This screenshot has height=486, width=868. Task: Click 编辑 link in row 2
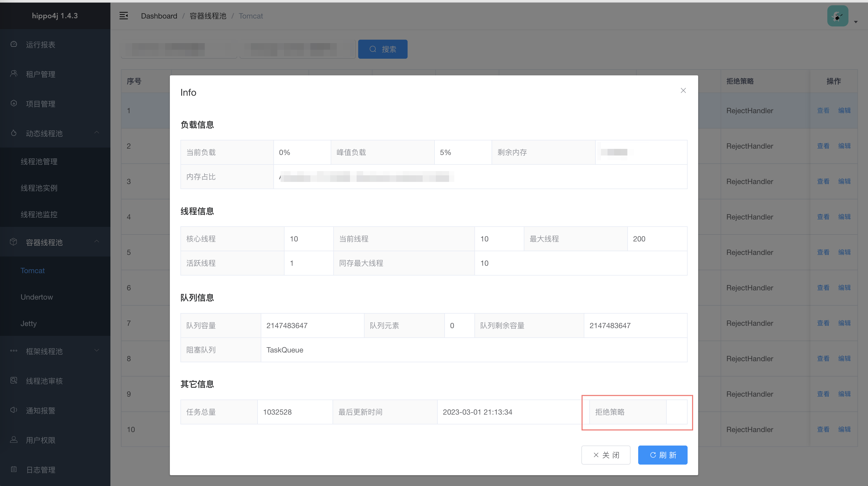click(x=844, y=146)
